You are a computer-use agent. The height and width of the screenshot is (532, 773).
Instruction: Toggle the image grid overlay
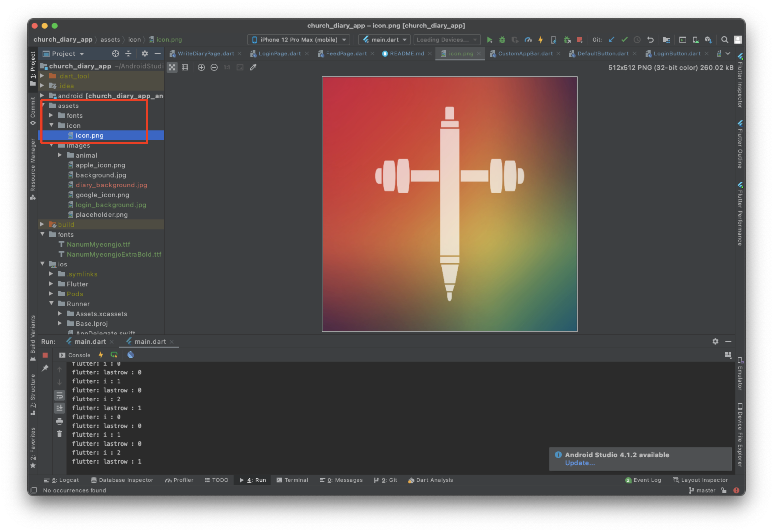coord(185,67)
